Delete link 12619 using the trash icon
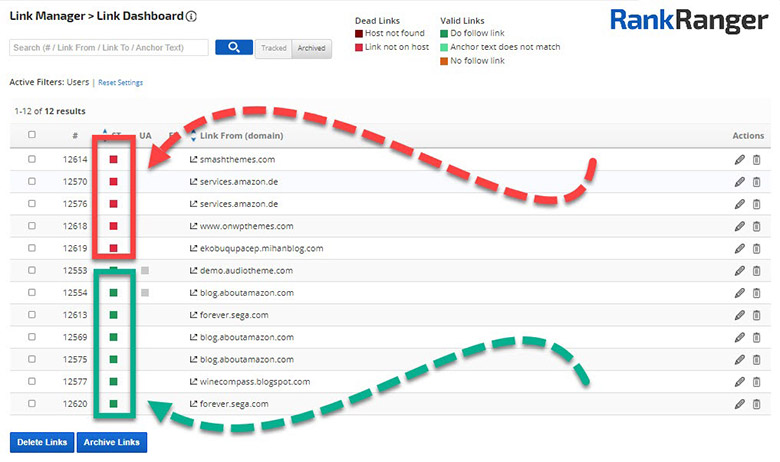The width and height of the screenshot is (780, 462). tap(757, 248)
